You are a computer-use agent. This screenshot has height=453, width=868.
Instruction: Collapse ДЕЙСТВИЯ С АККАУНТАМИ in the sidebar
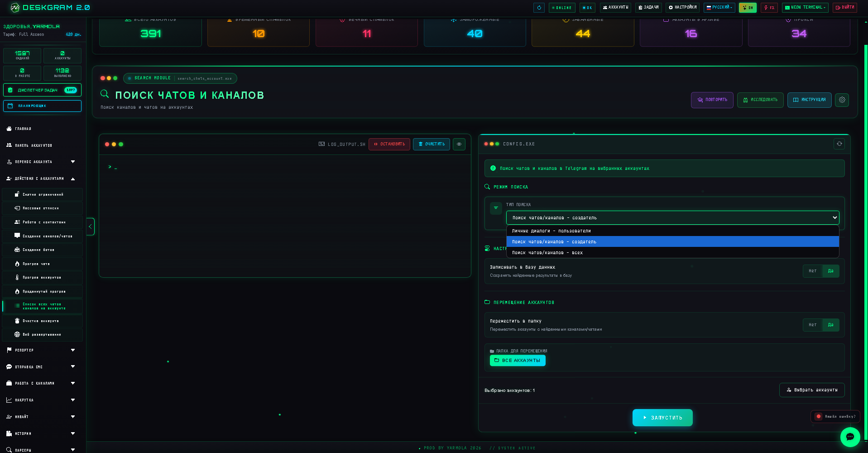(x=43, y=178)
